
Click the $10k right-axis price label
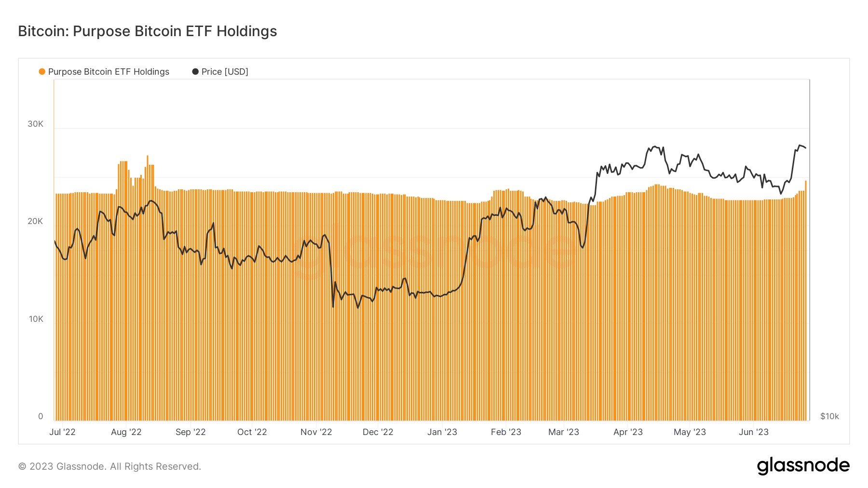point(829,416)
